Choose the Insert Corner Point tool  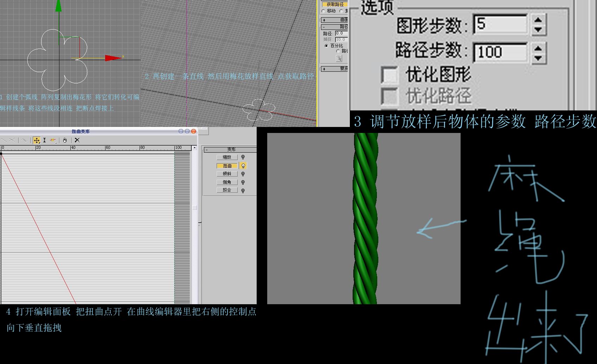coord(53,140)
